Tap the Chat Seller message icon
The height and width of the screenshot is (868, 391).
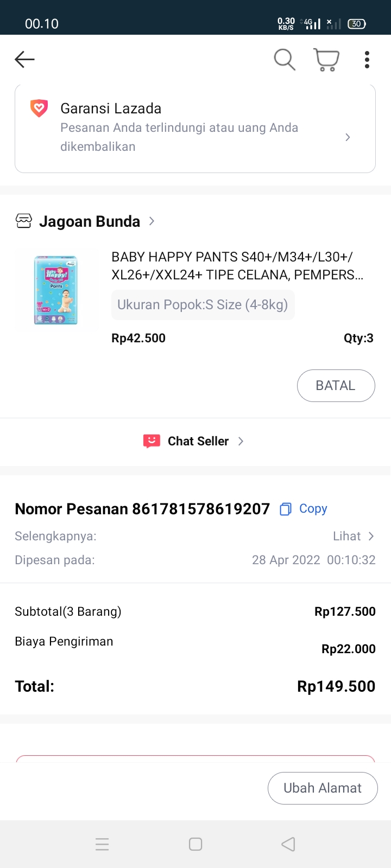(x=152, y=441)
